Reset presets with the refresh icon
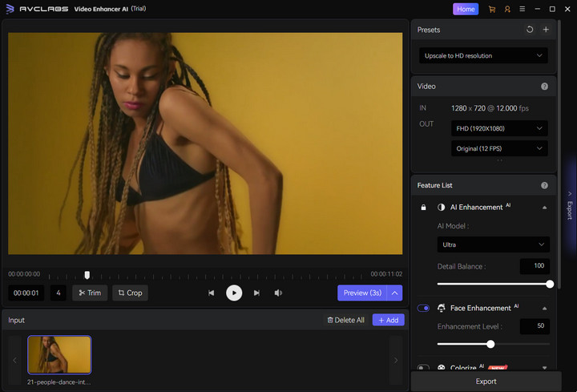Screen dimensions: 577x392 [x=530, y=30]
